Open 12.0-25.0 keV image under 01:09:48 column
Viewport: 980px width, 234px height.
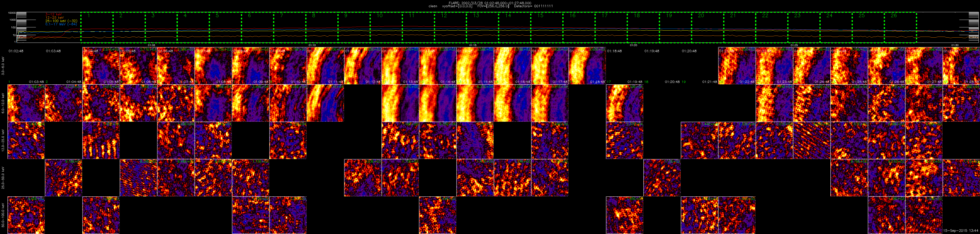[288, 141]
